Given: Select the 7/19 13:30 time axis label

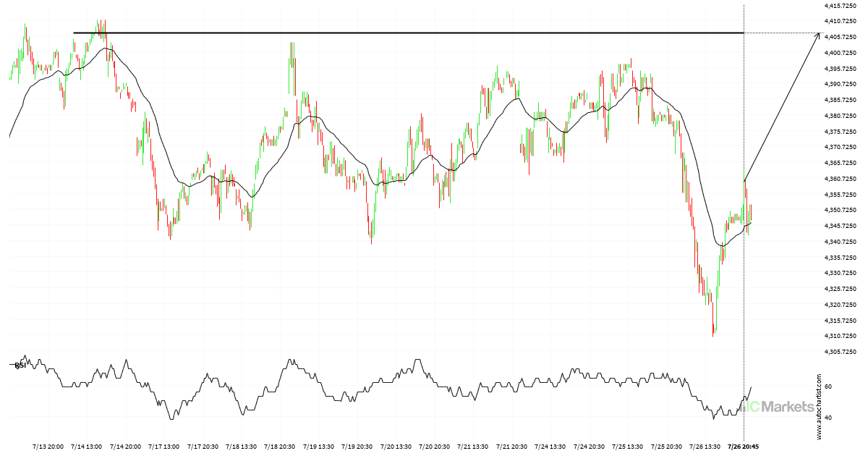Looking at the screenshot, I should pos(318,447).
